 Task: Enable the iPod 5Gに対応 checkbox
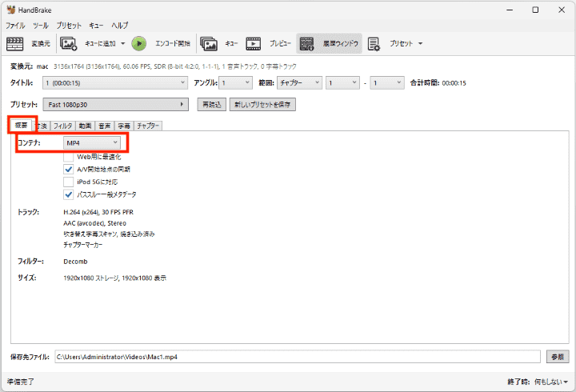pyautogui.click(x=68, y=182)
